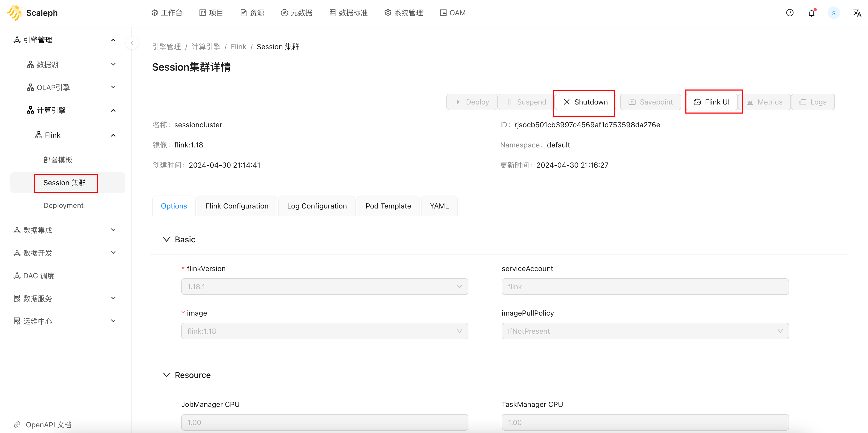The image size is (868, 433).
Task: Open the help question-mark icon
Action: click(x=789, y=13)
